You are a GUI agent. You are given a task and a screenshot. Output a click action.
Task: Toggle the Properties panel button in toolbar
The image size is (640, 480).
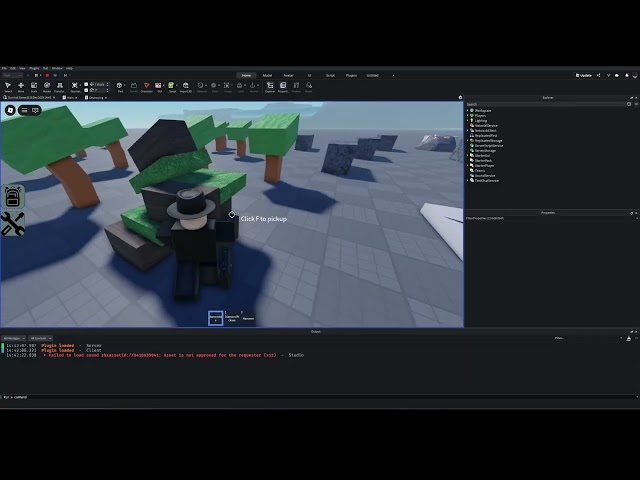coord(283,87)
